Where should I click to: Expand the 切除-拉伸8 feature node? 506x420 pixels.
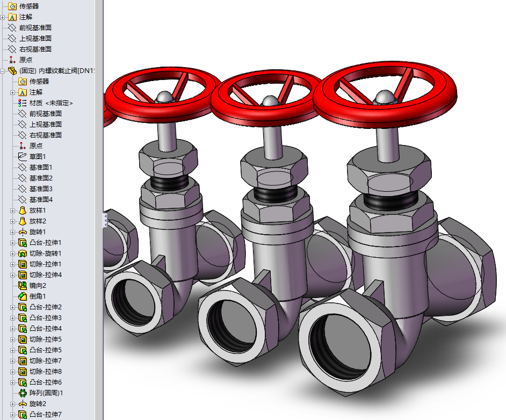pyautogui.click(x=12, y=372)
